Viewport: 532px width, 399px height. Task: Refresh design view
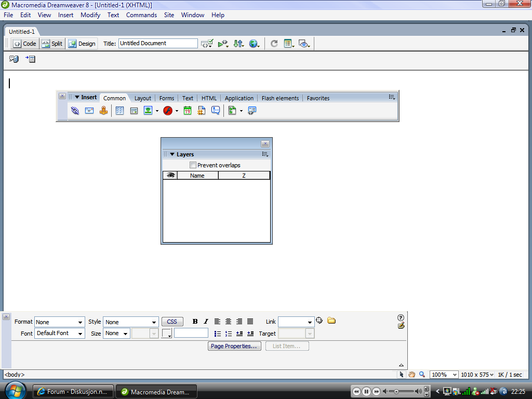click(274, 44)
